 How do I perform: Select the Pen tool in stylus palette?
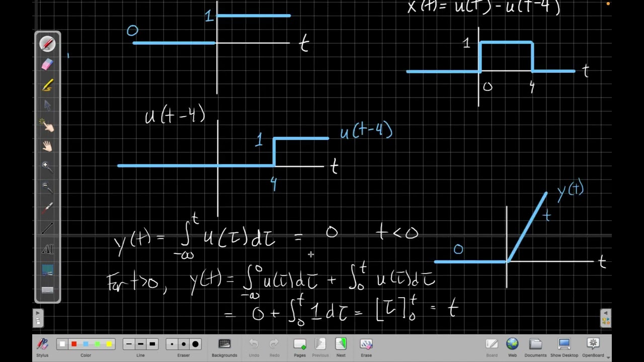coord(47,44)
